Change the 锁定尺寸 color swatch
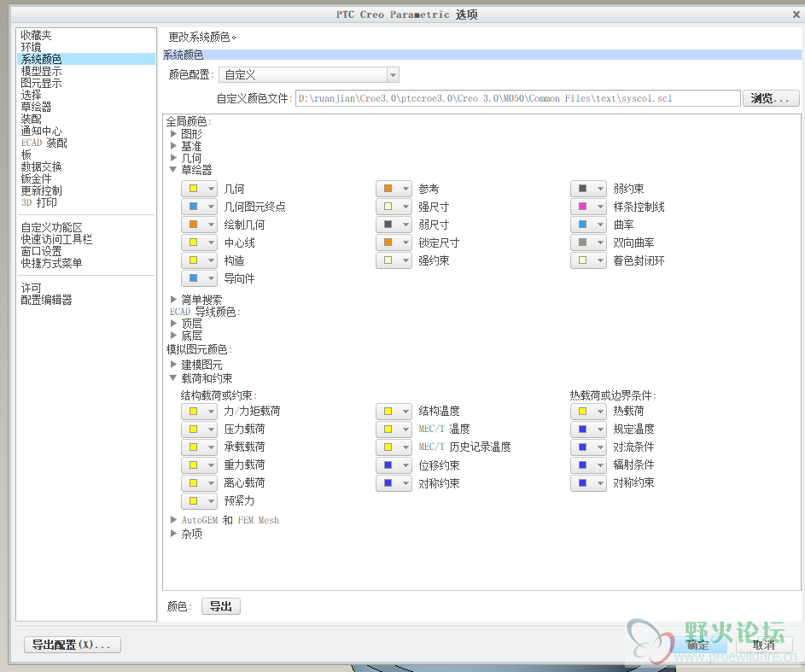 click(394, 243)
